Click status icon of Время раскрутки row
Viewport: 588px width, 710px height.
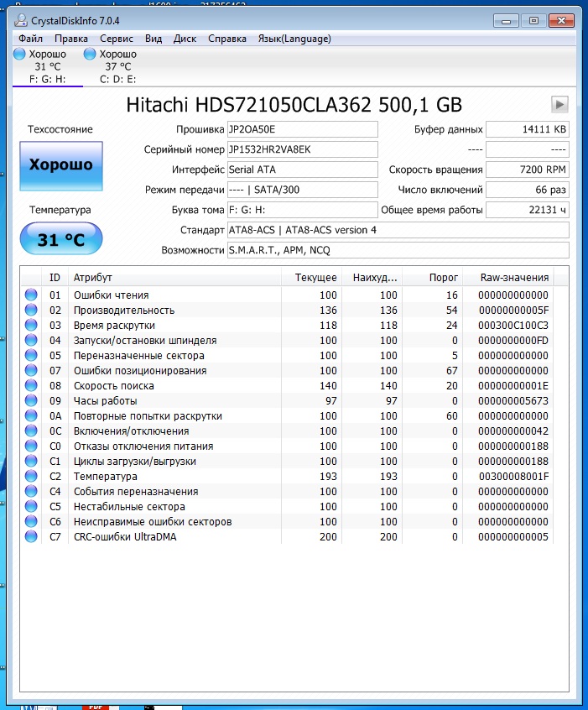pyautogui.click(x=31, y=325)
